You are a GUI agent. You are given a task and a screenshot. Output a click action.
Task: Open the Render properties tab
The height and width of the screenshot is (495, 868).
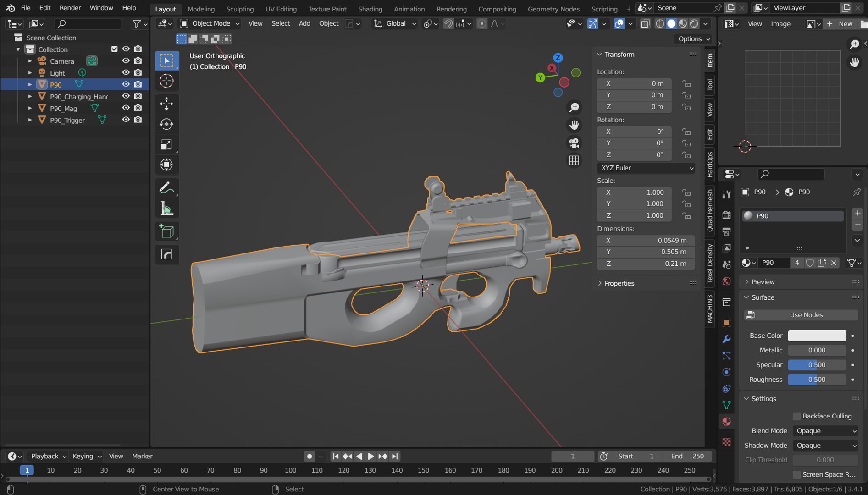pos(726,215)
